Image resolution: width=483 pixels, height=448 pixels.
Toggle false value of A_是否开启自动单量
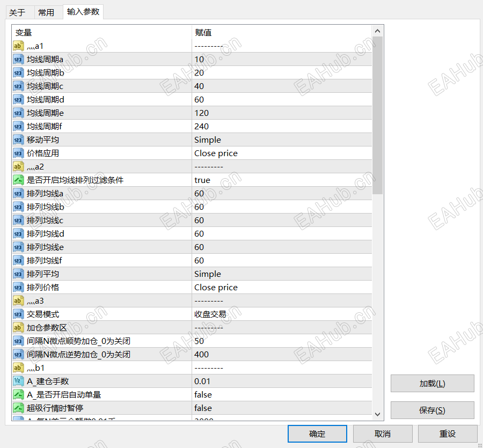tap(282, 395)
